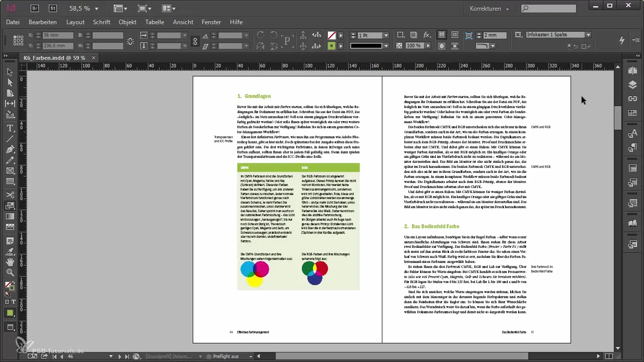Switch to K6_Farben.indd document tab

54,58
